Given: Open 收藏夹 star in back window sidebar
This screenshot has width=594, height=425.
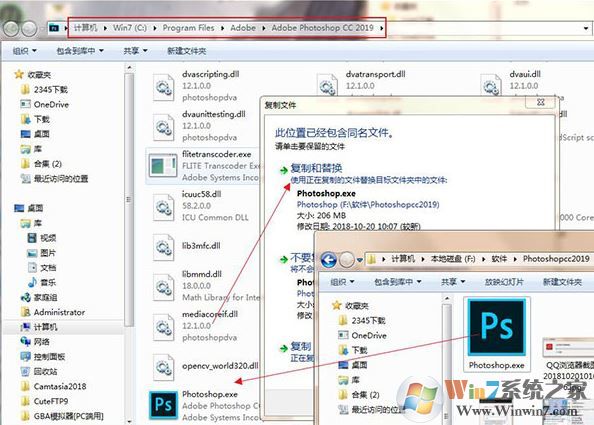Looking at the screenshot, I should click(x=19, y=75).
